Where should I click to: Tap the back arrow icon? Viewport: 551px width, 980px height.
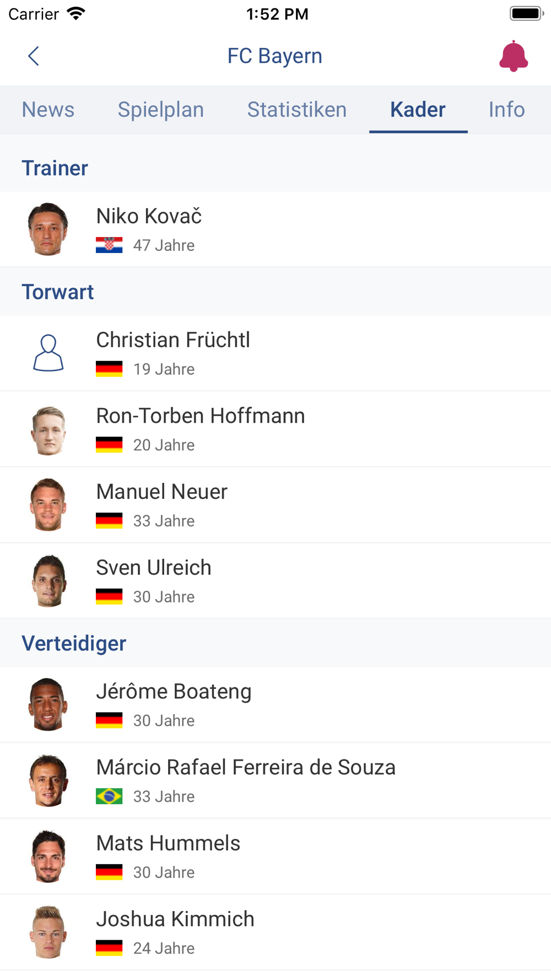click(x=34, y=56)
